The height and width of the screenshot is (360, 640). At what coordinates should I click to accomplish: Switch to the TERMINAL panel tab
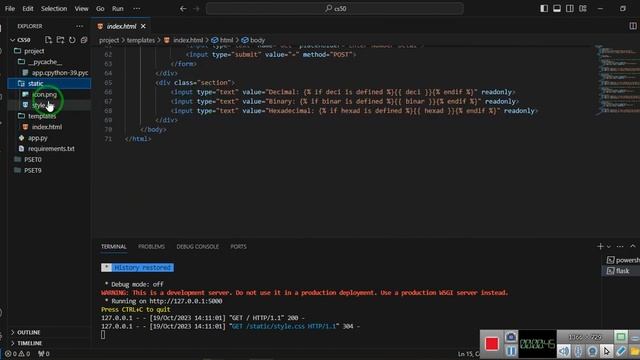(x=113, y=247)
